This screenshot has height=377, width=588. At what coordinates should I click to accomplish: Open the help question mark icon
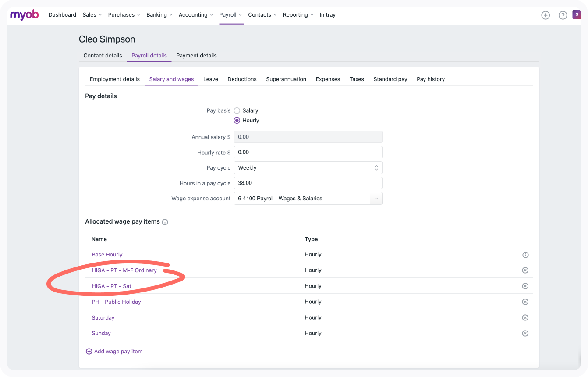click(563, 15)
